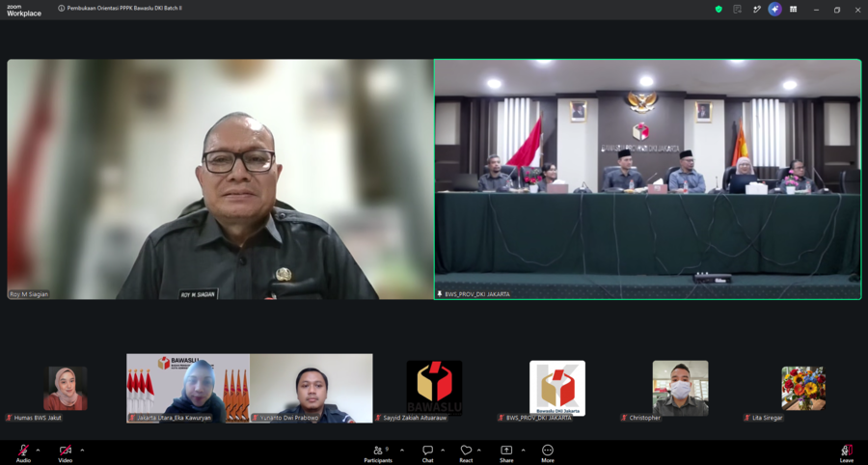
Task: Click the 'Sayyid Zakiah Aituarauw' name label
Action: (x=415, y=418)
